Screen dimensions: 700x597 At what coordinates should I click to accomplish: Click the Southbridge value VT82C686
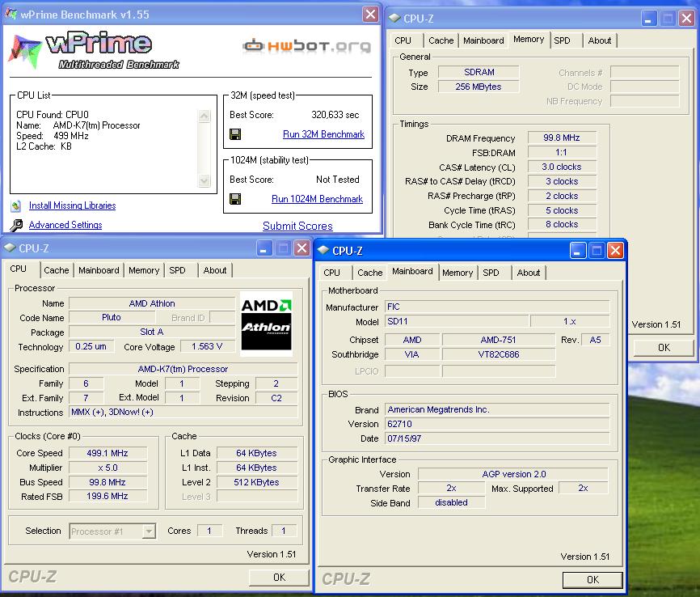pos(499,354)
